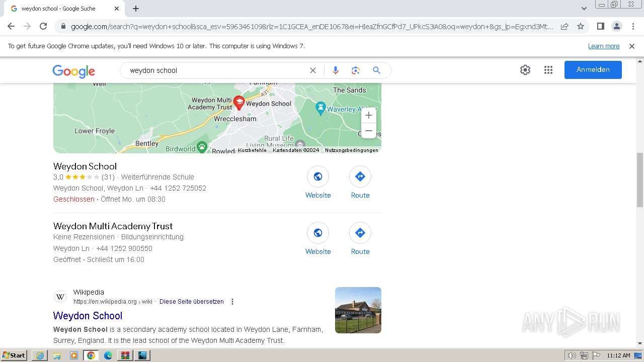Open Weydon School place listing heading
644x362 pixels.
coord(85,166)
